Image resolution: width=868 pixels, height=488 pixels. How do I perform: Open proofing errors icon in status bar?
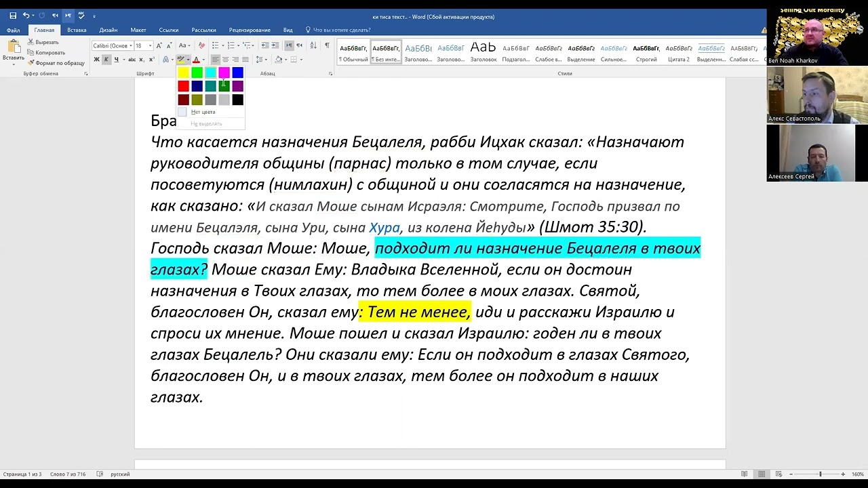click(x=100, y=474)
